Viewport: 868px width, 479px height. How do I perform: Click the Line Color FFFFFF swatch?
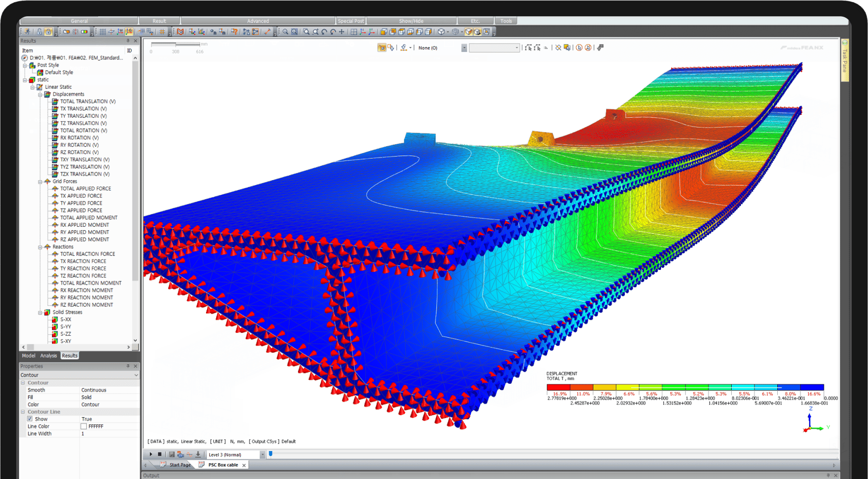click(84, 426)
